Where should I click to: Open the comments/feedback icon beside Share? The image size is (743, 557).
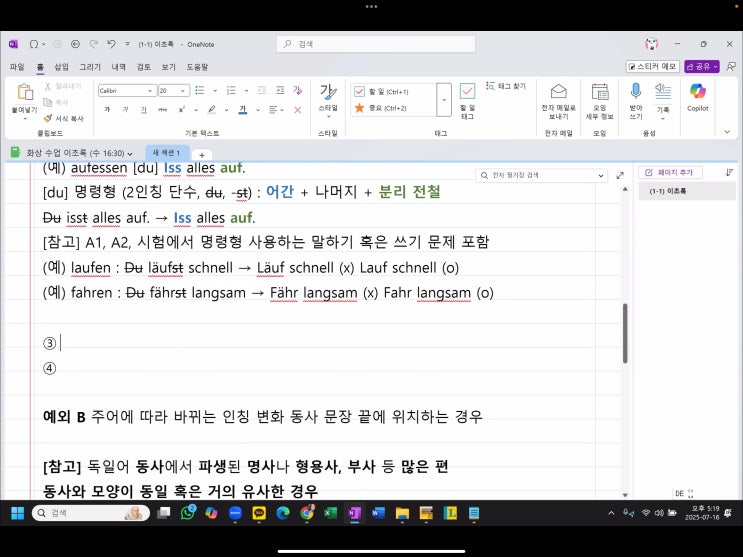point(731,66)
